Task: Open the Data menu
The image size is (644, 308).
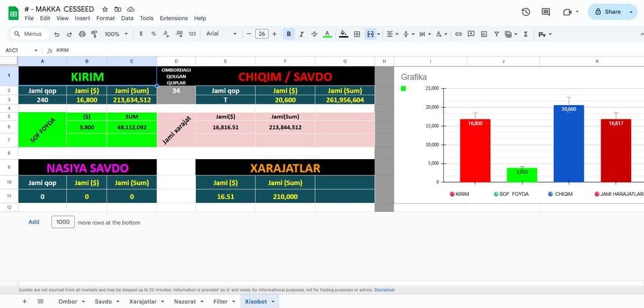Action: (x=128, y=18)
